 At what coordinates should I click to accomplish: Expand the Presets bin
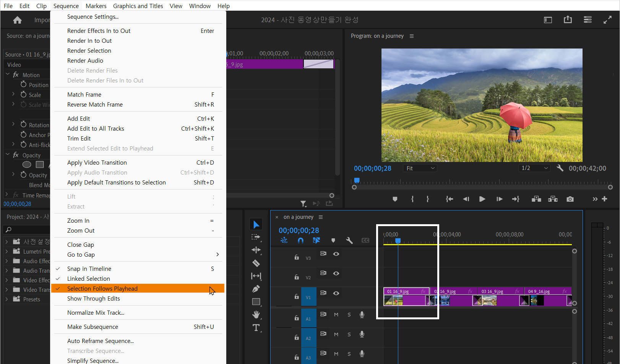pyautogui.click(x=6, y=299)
